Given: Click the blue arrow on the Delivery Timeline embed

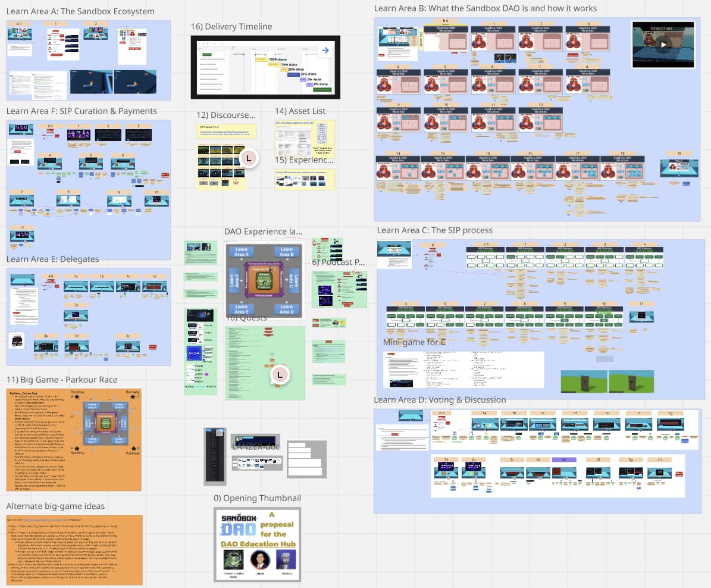Looking at the screenshot, I should click(x=325, y=51).
